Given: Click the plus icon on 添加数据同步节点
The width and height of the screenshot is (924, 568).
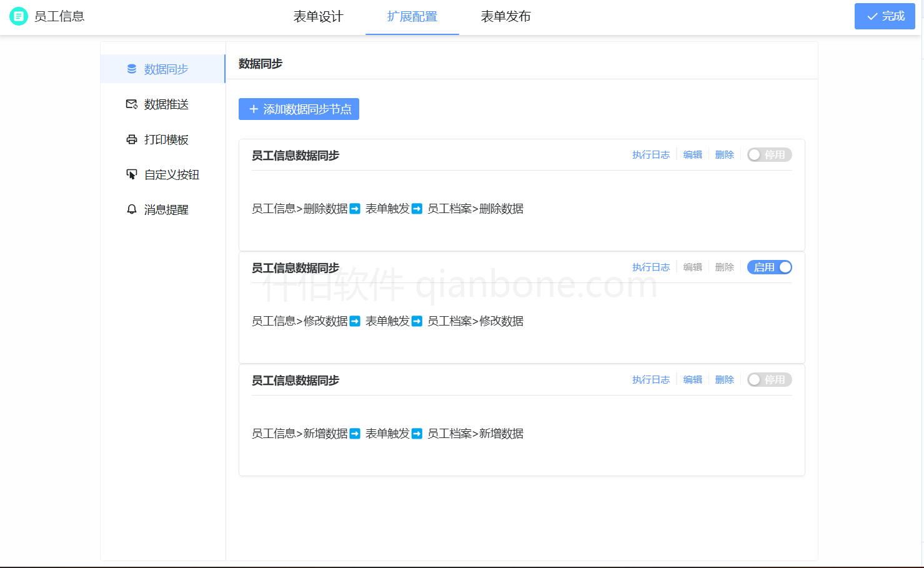Looking at the screenshot, I should point(253,109).
